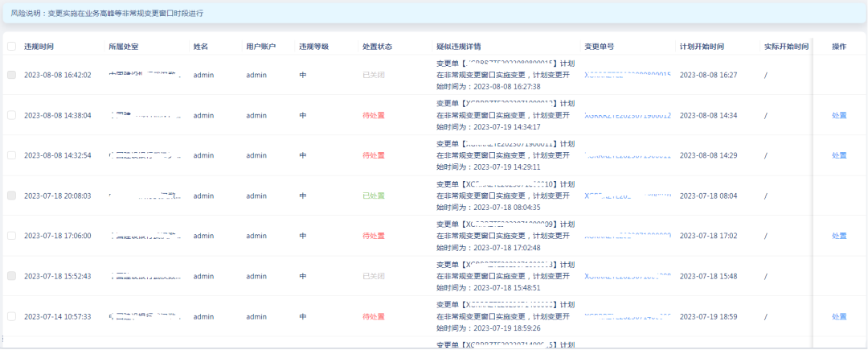
Task: Click the 计划开始时间 column header
Action: tap(702, 47)
